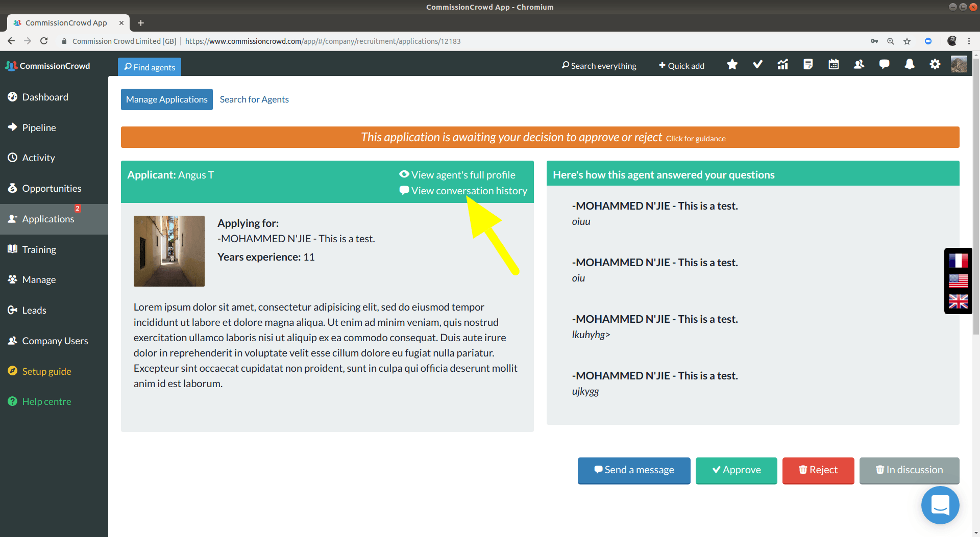Click the favorites star icon in top navbar

pyautogui.click(x=732, y=65)
